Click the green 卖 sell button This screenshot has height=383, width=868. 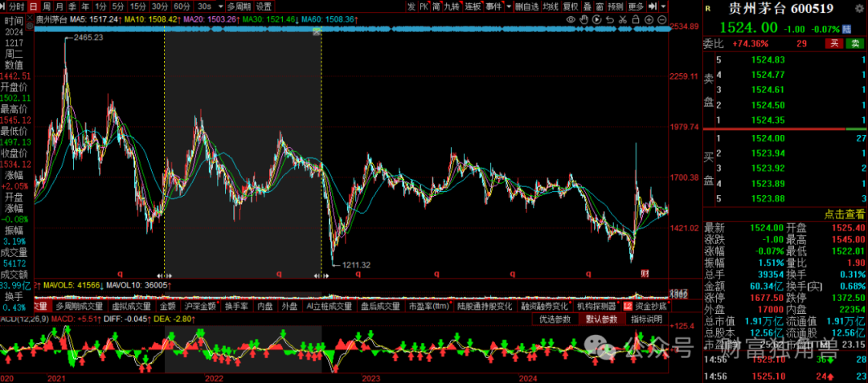854,43
